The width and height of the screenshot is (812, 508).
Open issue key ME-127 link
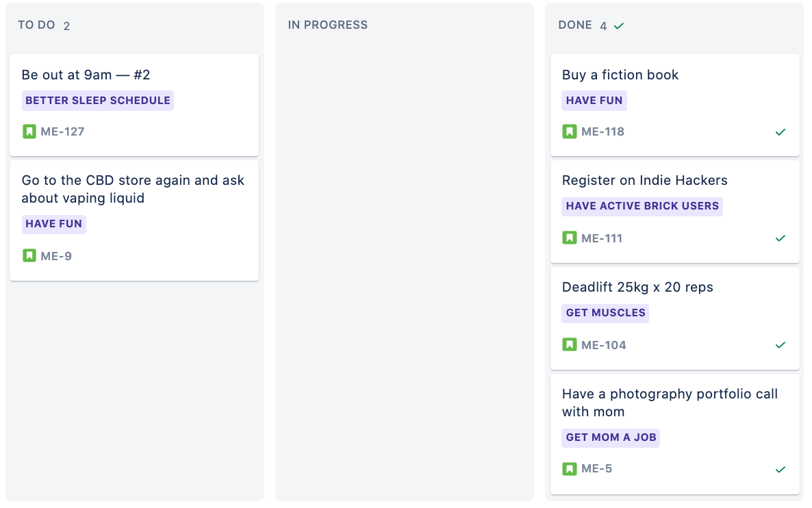coord(63,131)
